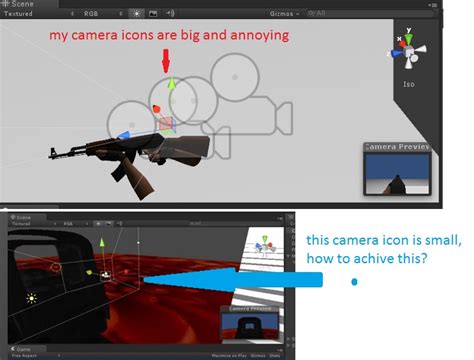Screen dimensions: 474x360
Task: Click the green Y move arrow in lower Scene view
Action: click(102, 243)
